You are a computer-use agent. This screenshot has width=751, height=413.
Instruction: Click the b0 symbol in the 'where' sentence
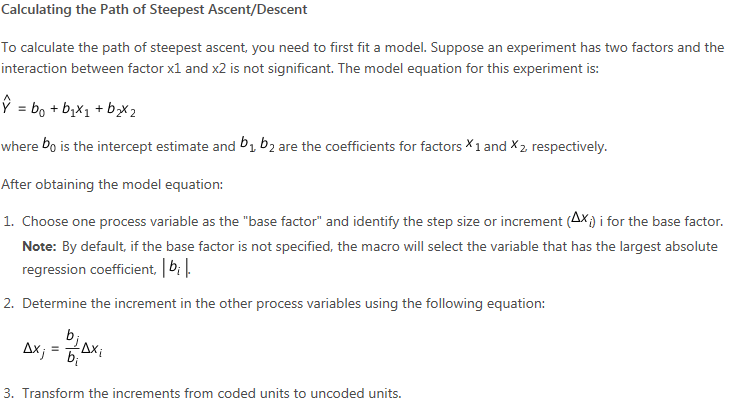(49, 145)
